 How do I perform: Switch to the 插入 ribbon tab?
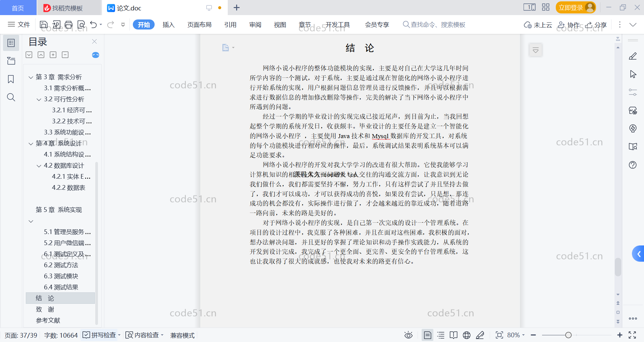168,24
